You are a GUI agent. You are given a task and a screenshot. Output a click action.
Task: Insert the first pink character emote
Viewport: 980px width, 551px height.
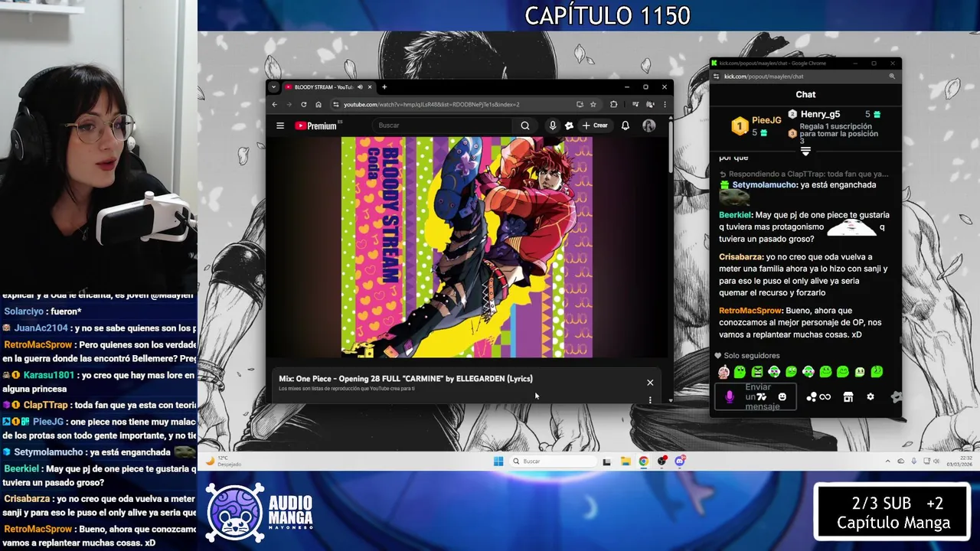(724, 372)
